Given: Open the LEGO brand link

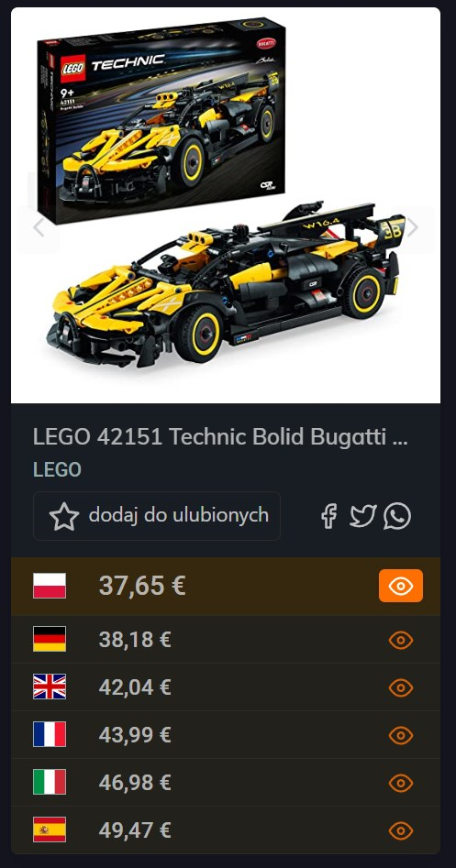Looking at the screenshot, I should point(57,469).
